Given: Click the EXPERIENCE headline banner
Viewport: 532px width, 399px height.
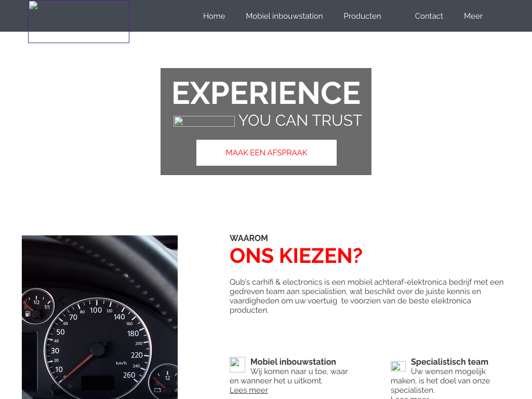Looking at the screenshot, I should click(x=266, y=93).
